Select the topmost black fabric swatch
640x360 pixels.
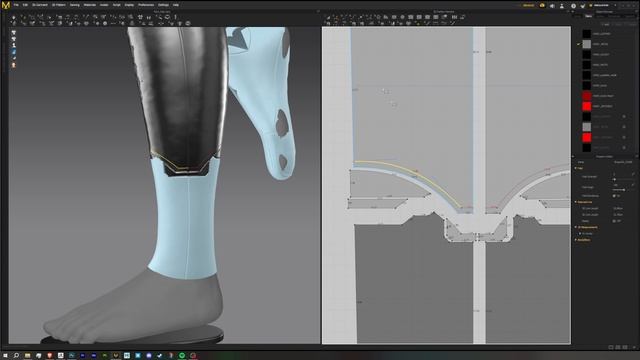(587, 34)
